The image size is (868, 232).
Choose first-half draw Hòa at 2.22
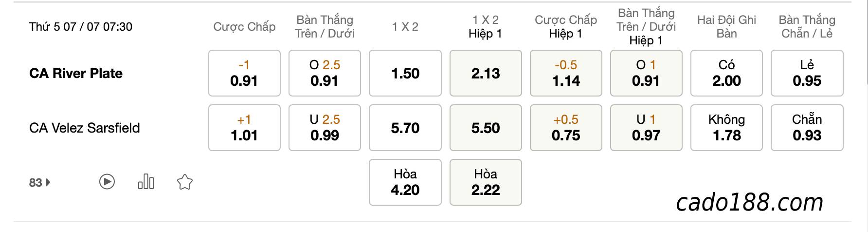click(486, 182)
